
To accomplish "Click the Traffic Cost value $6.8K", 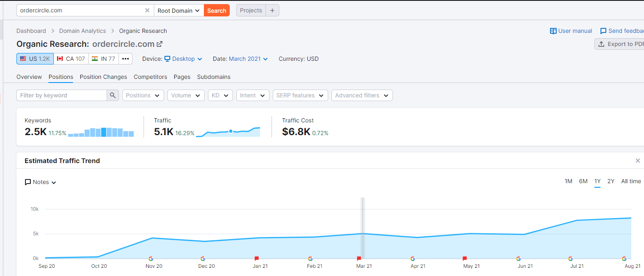I will tap(296, 132).
